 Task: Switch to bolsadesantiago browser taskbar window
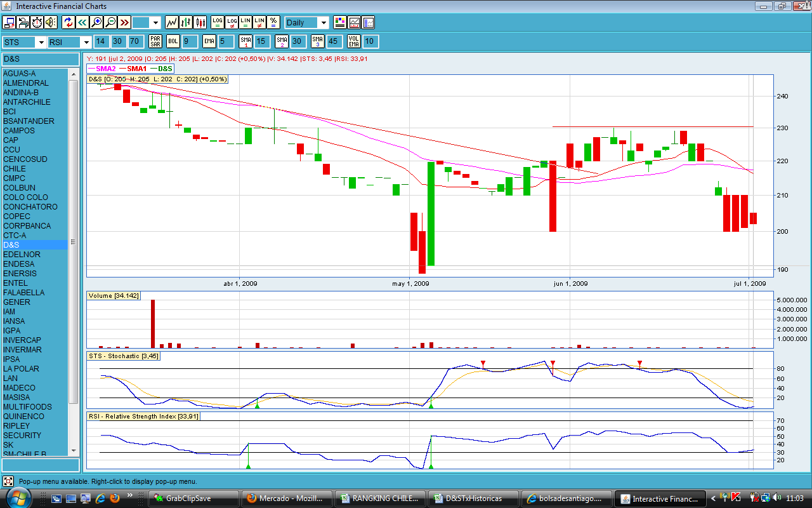(x=566, y=498)
